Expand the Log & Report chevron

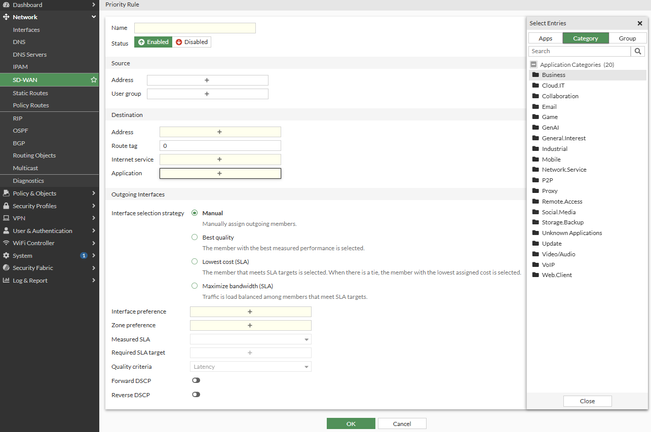(93, 281)
